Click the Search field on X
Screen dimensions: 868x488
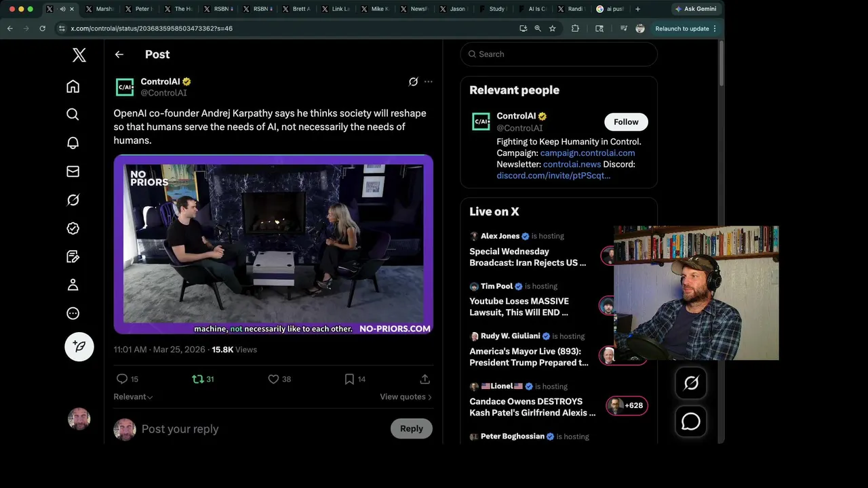(x=559, y=54)
